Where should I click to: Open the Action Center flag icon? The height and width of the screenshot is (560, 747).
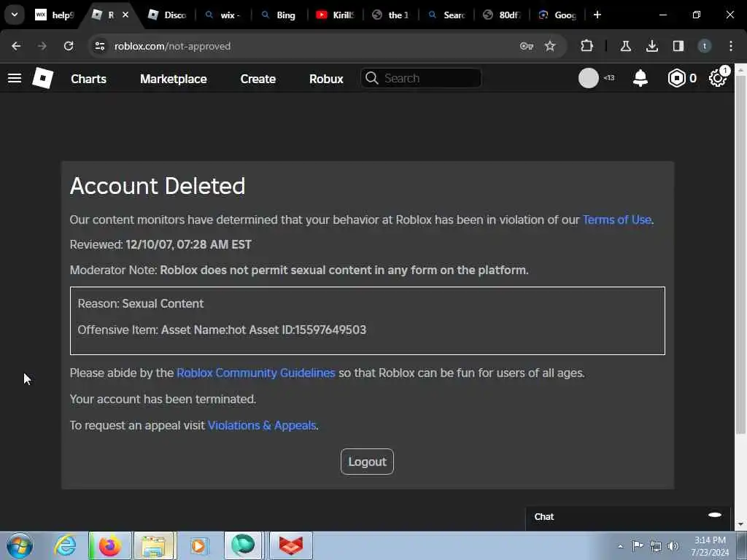tap(638, 545)
